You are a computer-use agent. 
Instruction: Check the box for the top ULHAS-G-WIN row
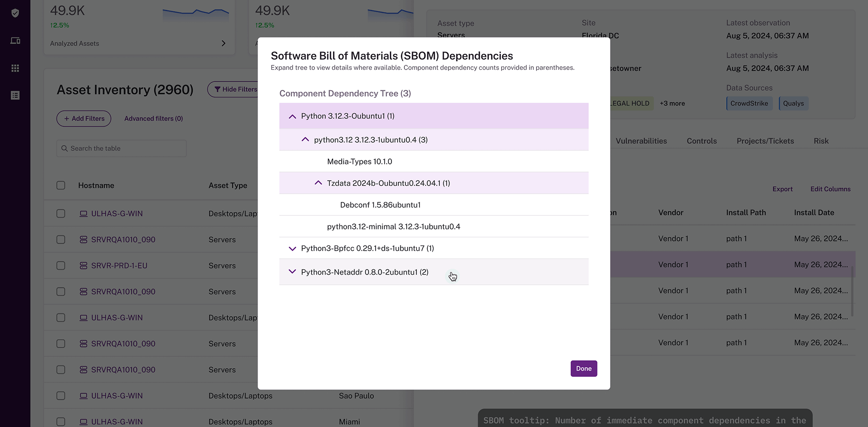[x=61, y=213]
